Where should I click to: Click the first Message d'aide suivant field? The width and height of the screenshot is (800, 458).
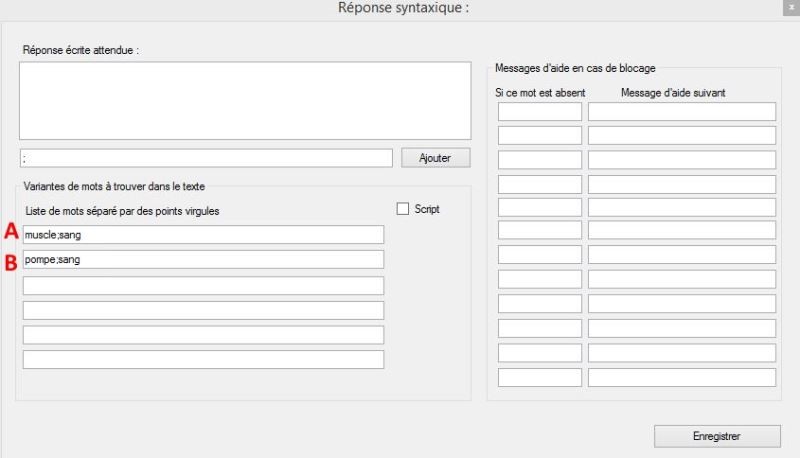click(682, 112)
